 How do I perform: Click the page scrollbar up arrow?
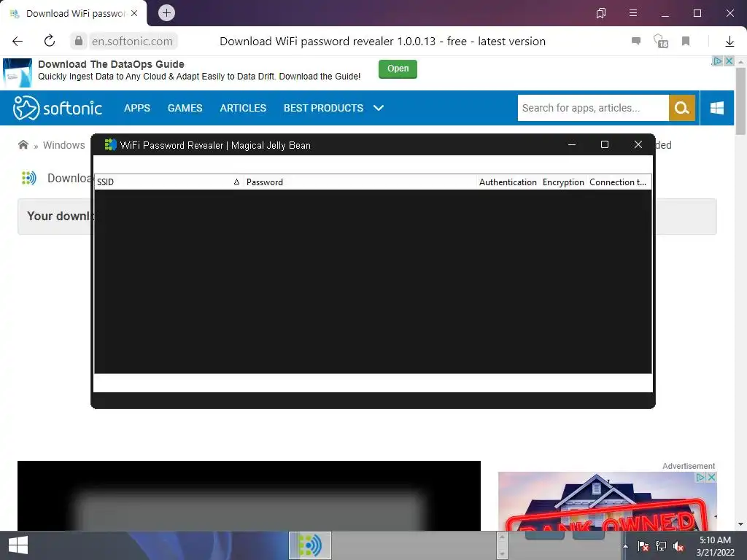740,62
